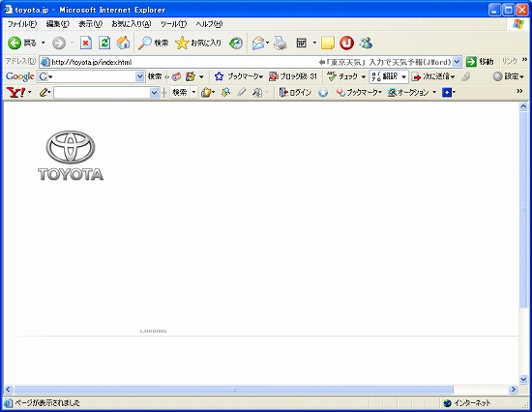
Task: Click the vertical scrollbar up arrow
Action: point(523,106)
